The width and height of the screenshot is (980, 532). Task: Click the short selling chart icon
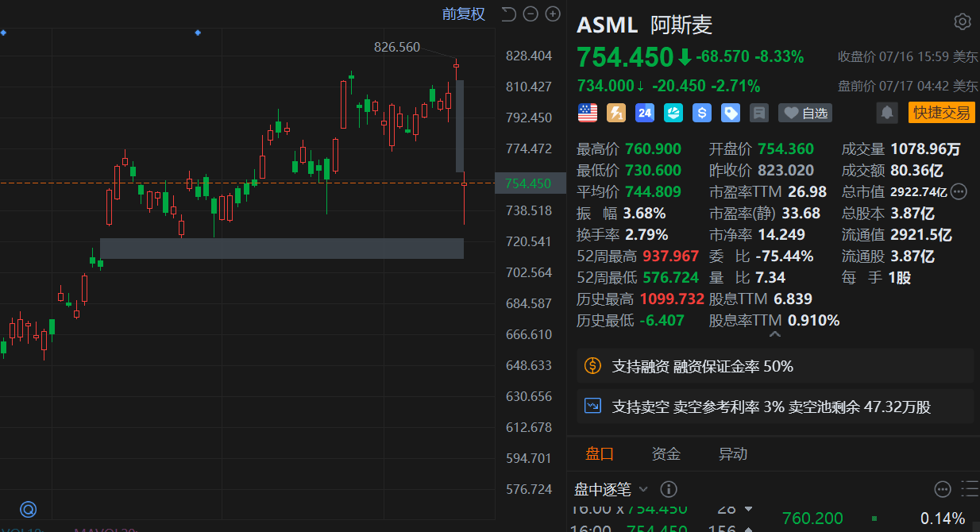(592, 406)
